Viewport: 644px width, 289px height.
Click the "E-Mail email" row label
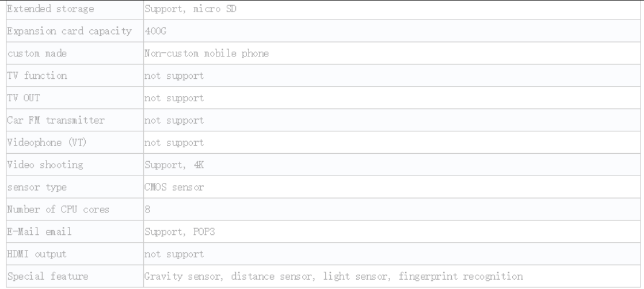coord(40,232)
